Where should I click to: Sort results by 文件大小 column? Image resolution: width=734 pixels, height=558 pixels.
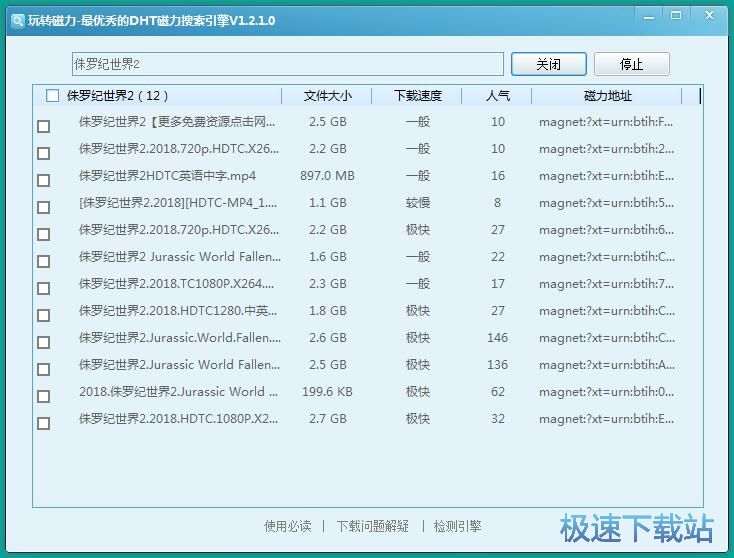pos(327,96)
